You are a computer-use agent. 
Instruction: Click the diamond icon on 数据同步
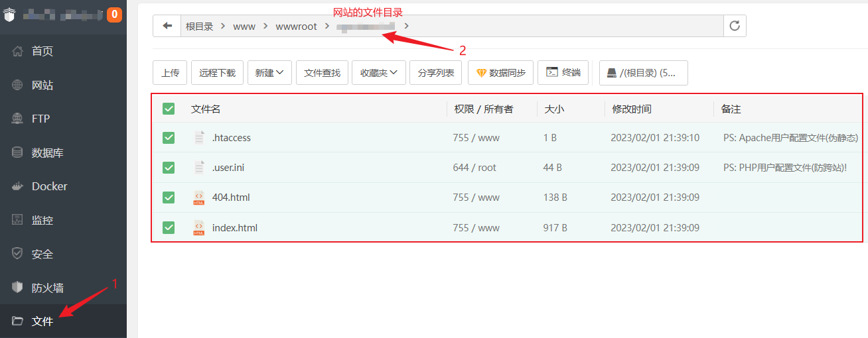481,73
